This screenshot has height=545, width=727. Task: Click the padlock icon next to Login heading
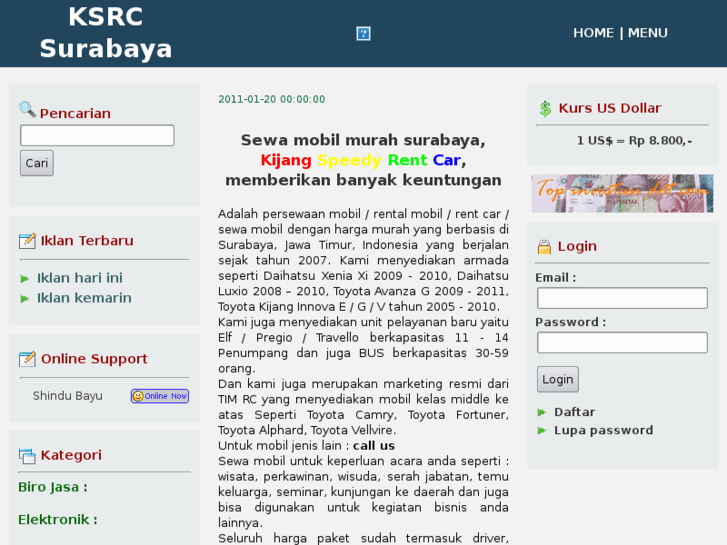point(544,247)
